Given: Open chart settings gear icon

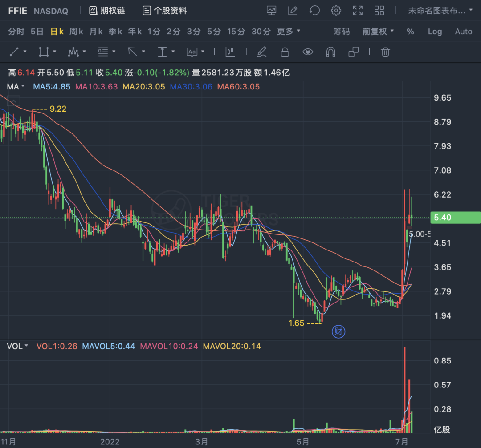Looking at the screenshot, I should [x=336, y=11].
